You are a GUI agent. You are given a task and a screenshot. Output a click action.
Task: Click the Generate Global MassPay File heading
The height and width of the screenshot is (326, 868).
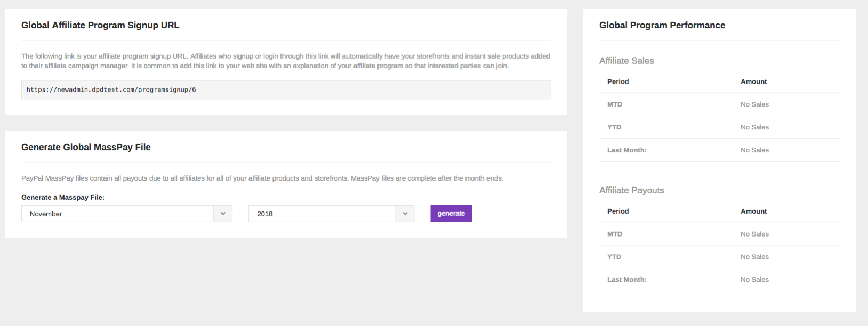[86, 147]
